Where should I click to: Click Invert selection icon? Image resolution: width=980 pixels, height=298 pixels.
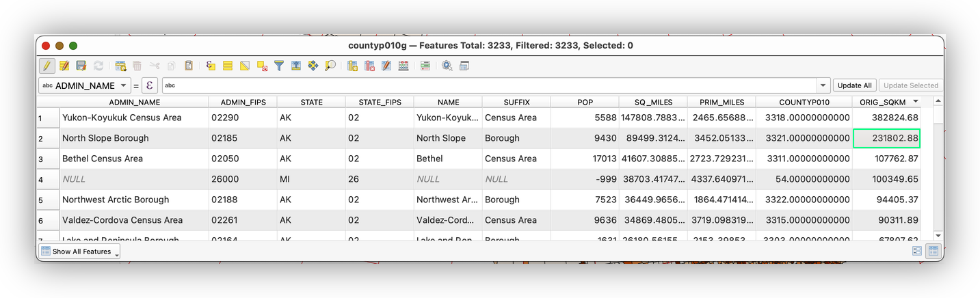[244, 66]
